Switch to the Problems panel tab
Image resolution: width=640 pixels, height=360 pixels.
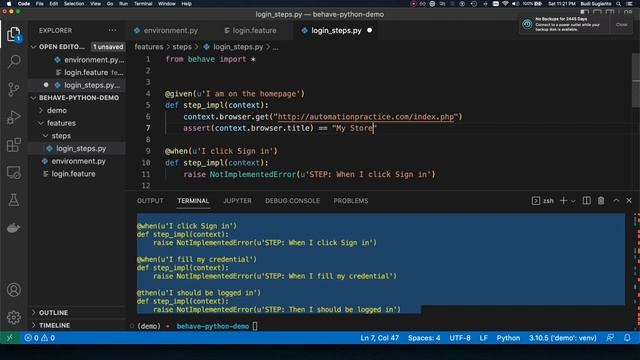(x=351, y=201)
